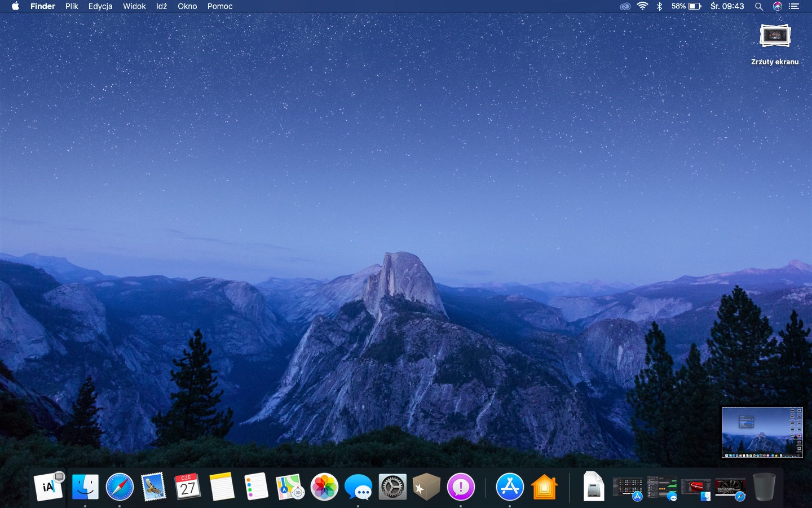The width and height of the screenshot is (812, 508).
Task: Open the Idź menu
Action: click(x=161, y=6)
